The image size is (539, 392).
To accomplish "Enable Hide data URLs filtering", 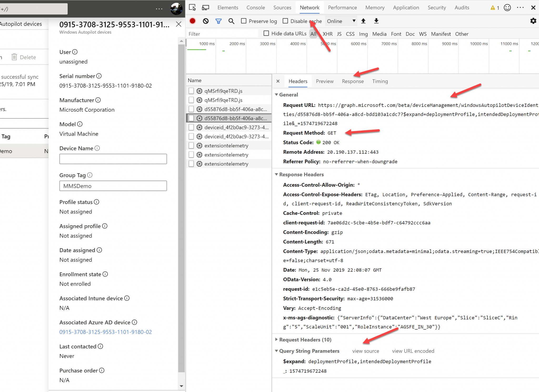I will pyautogui.click(x=266, y=33).
